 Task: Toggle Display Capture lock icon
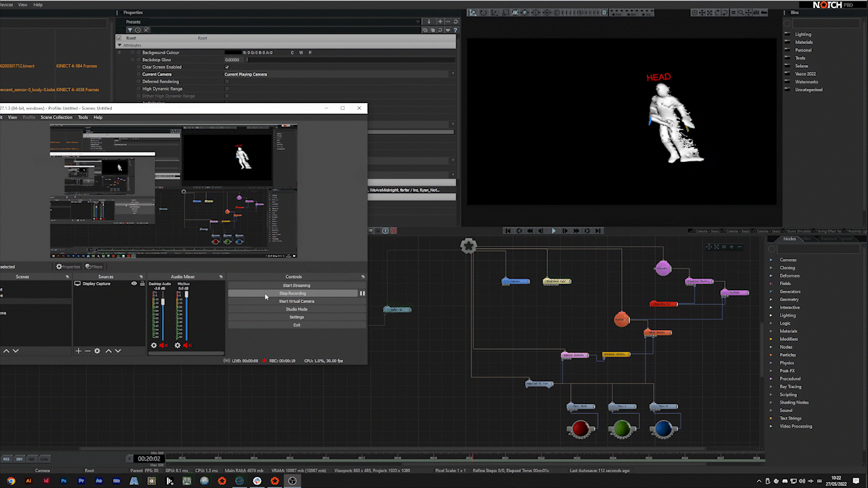pos(142,283)
